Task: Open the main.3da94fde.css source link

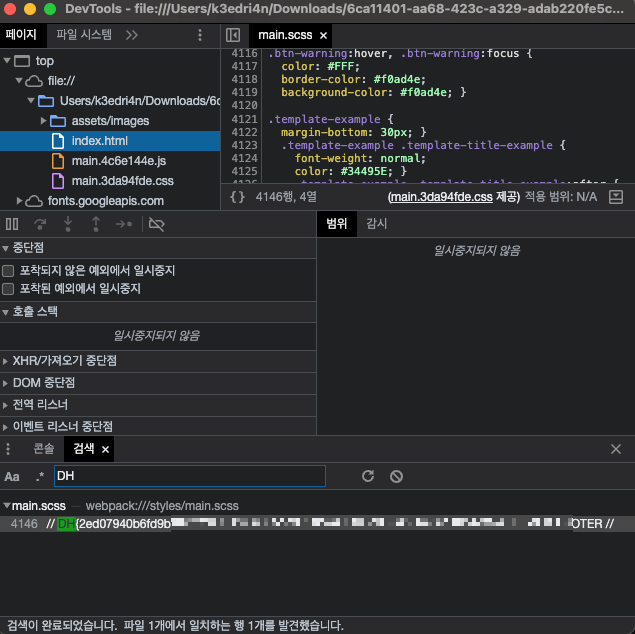Action: pyautogui.click(x=441, y=197)
